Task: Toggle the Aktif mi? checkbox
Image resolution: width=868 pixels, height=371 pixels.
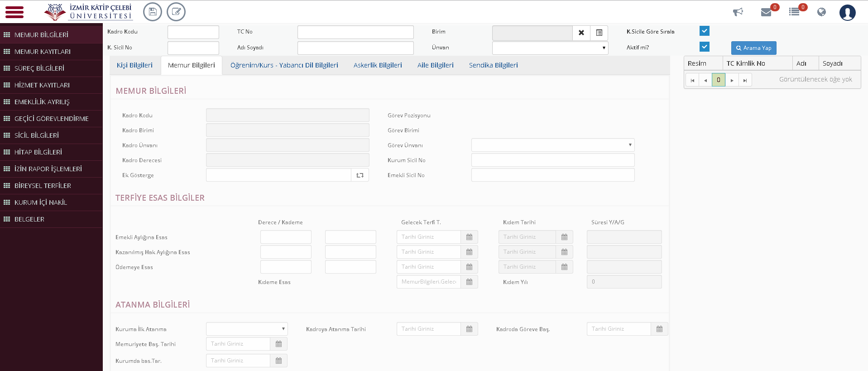Action: pos(704,47)
